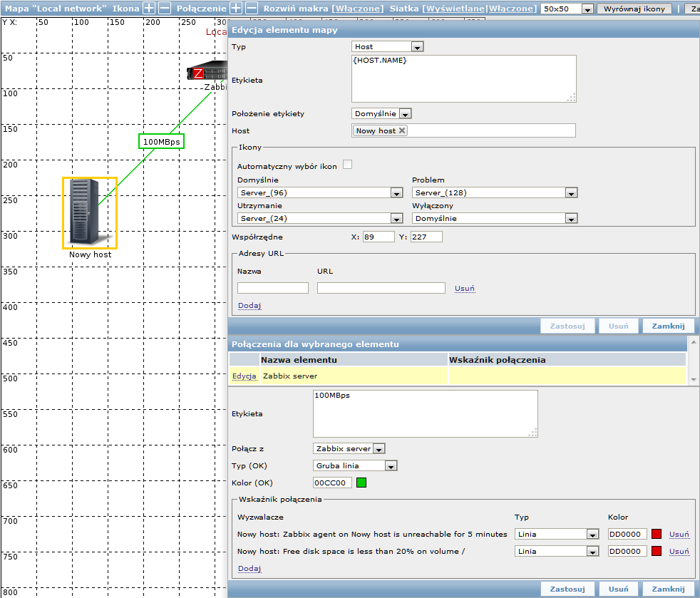Open Położenie etykiety Domyślnie dropdown

pyautogui.click(x=381, y=113)
